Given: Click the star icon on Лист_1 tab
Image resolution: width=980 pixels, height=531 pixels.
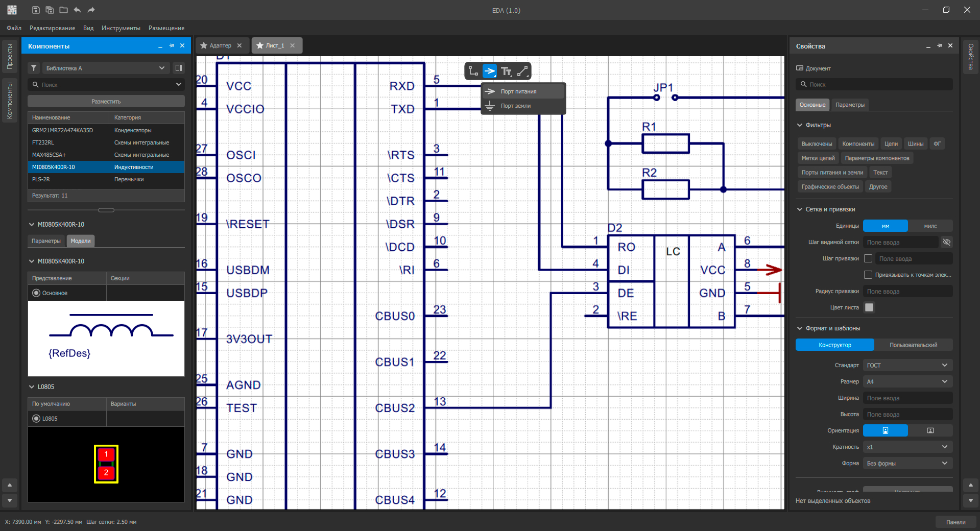Looking at the screenshot, I should tap(260, 45).
